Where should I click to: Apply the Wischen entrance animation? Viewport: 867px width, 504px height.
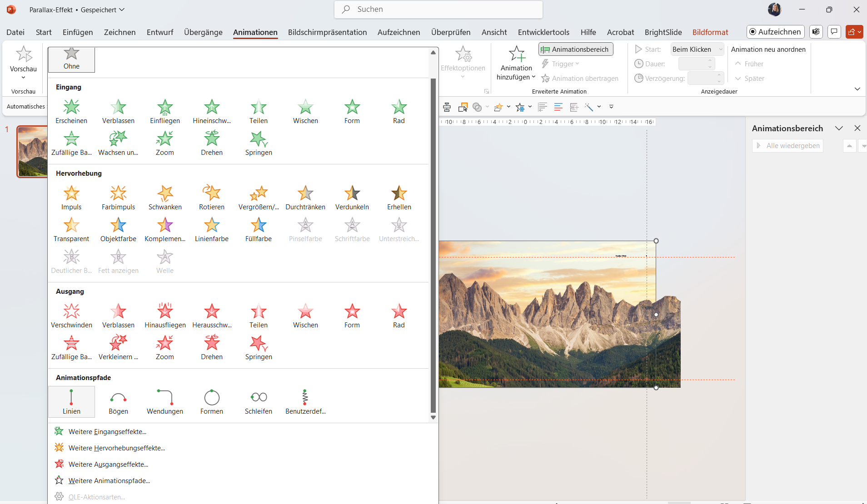(305, 111)
